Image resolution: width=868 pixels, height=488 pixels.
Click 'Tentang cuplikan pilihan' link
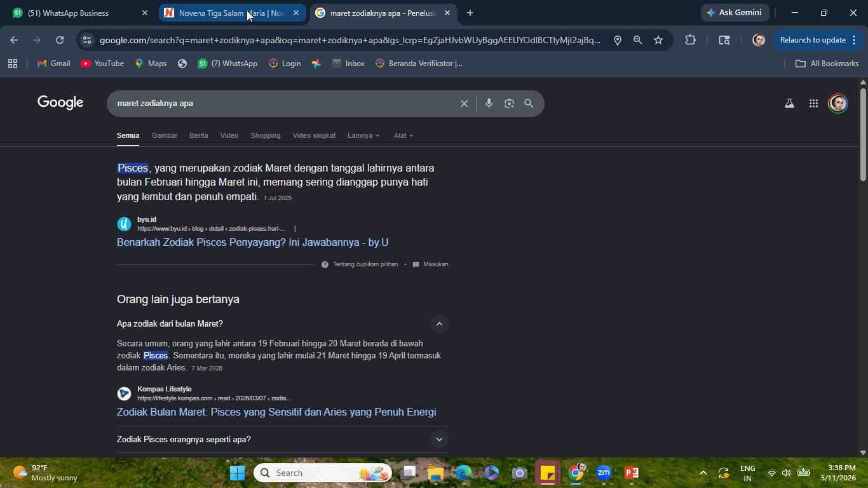tap(365, 264)
